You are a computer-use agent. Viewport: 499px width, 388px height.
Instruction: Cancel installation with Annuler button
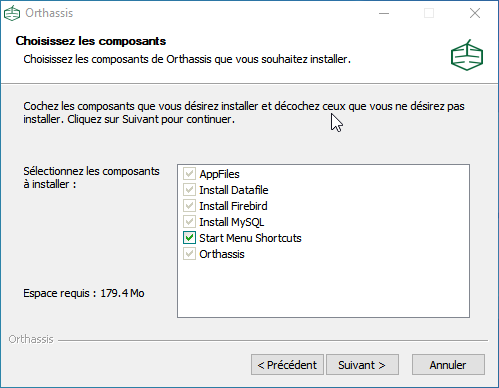coord(448,365)
